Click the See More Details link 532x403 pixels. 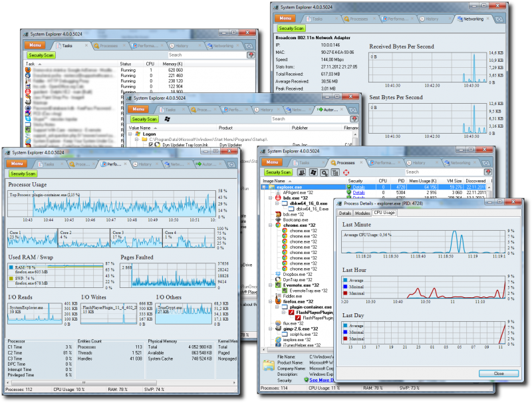point(321,380)
